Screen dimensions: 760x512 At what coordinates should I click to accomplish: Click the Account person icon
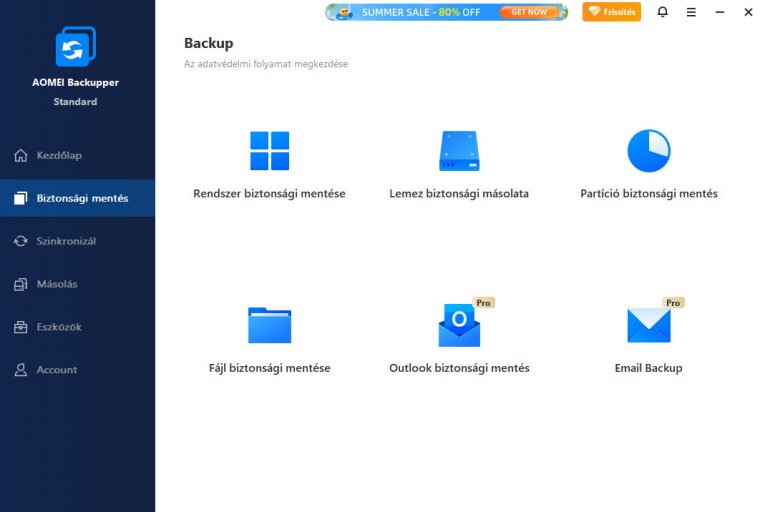pos(20,370)
